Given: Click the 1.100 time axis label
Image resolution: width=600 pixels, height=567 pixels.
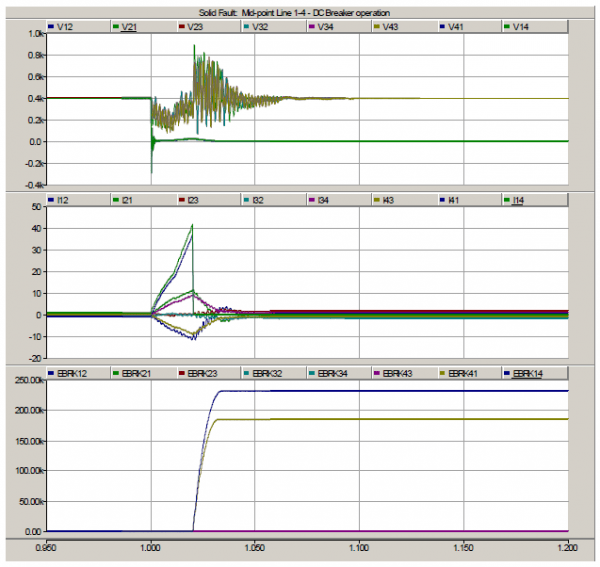Looking at the screenshot, I should click(x=359, y=547).
